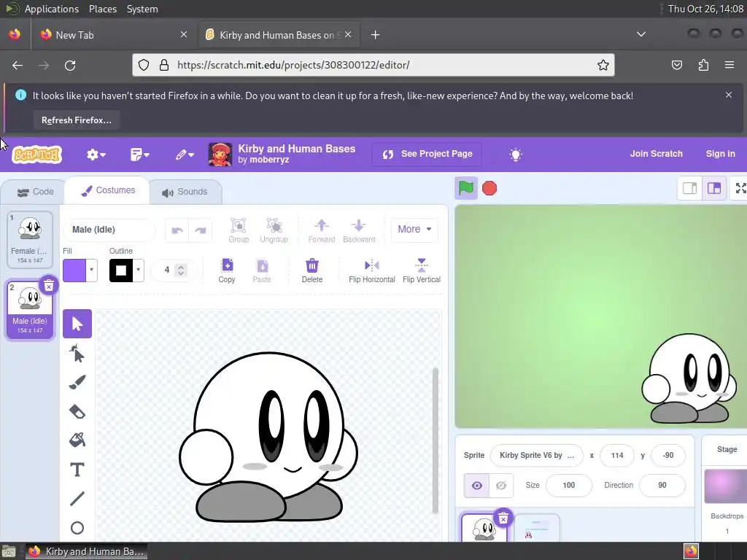This screenshot has height=560, width=747.
Task: Click the Undo arrow icon
Action: (x=177, y=230)
